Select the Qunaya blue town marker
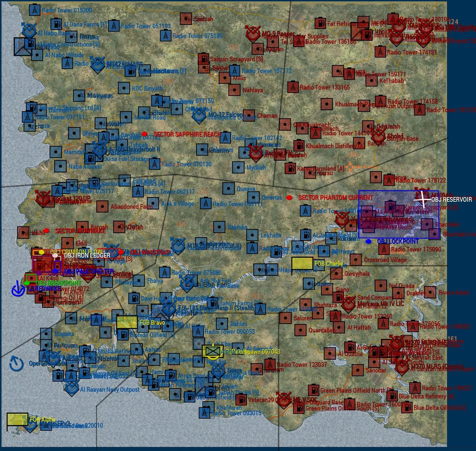 [x=228, y=189]
